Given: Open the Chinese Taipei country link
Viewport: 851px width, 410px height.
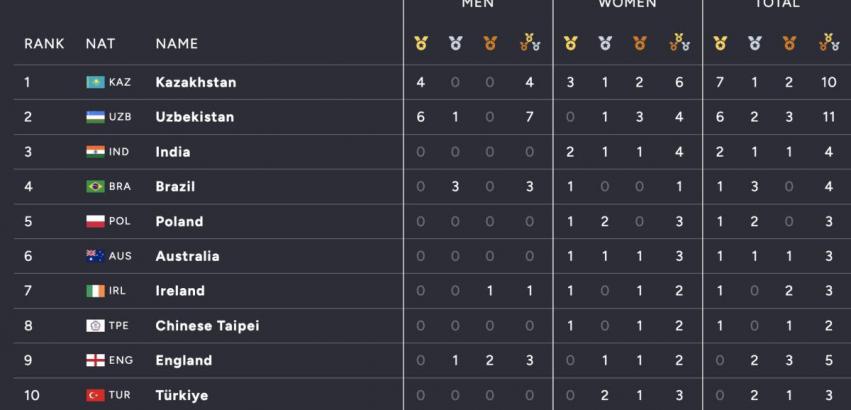Looking at the screenshot, I should (208, 326).
